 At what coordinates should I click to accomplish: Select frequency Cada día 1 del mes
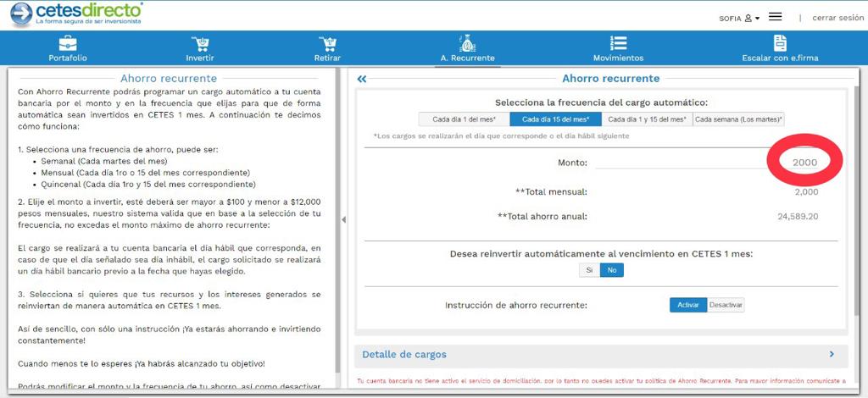click(464, 119)
